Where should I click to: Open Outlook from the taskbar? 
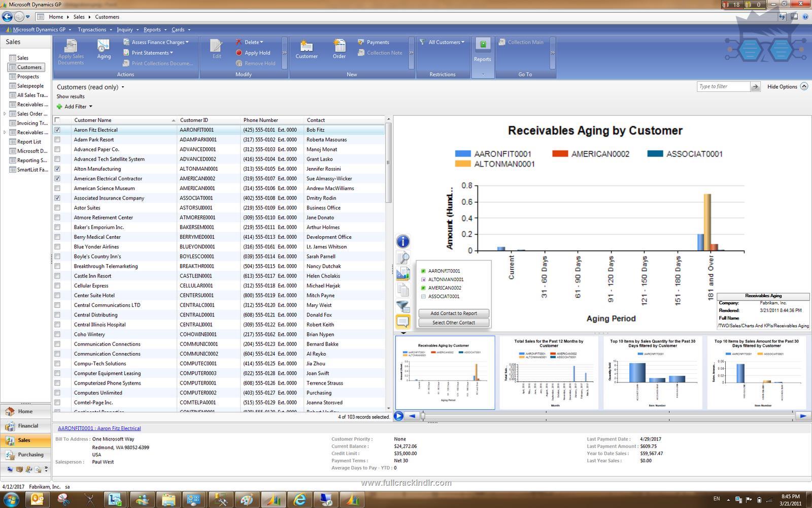click(38, 500)
